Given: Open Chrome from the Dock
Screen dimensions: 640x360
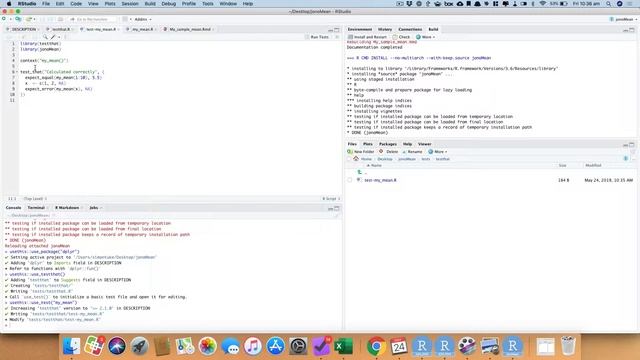Looking at the screenshot, I should tap(376, 346).
